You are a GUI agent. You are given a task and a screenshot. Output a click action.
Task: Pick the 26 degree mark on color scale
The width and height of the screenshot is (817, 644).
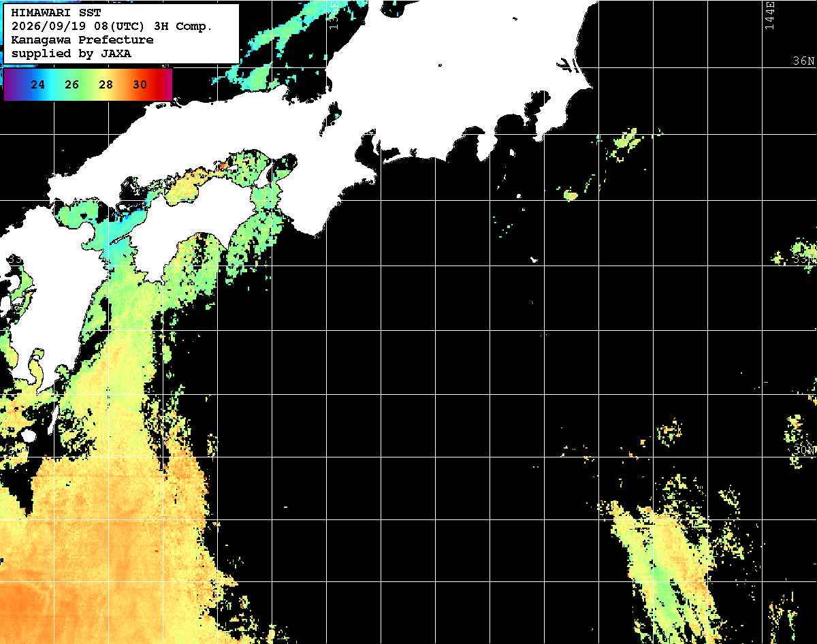[72, 85]
